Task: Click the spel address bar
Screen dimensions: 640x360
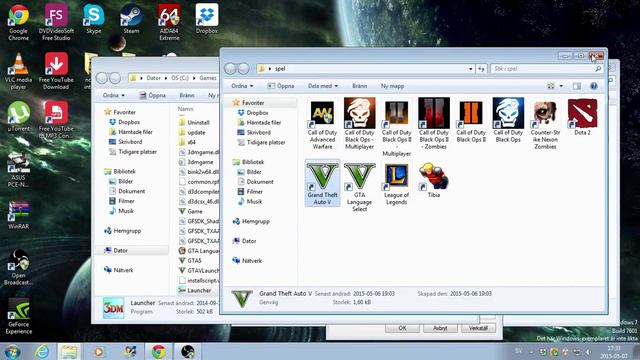Action: 365,69
